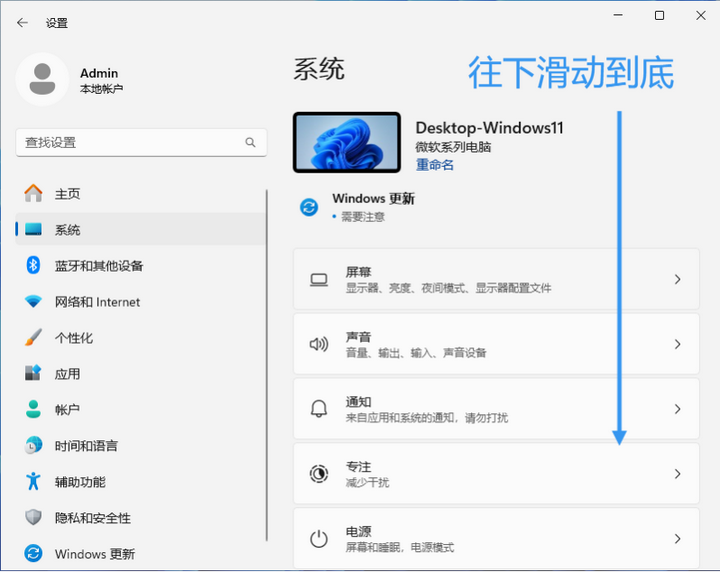This screenshot has height=572, width=720.
Task: Open 网络和 Internet settings
Action: tap(141, 302)
